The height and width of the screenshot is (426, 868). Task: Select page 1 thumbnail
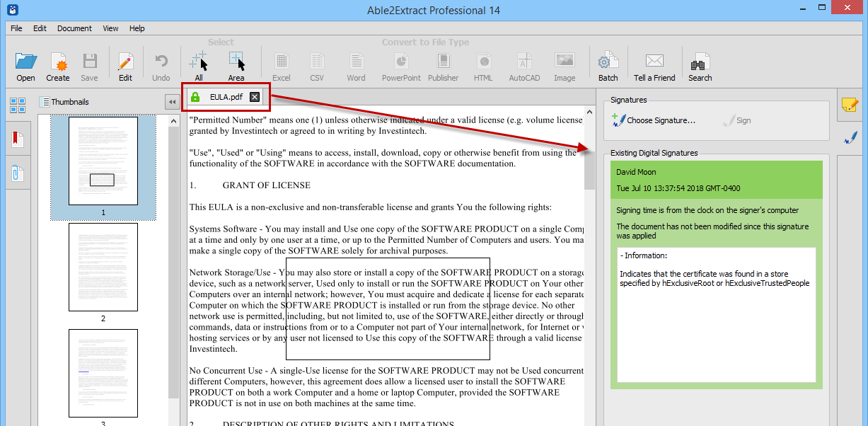coord(103,162)
